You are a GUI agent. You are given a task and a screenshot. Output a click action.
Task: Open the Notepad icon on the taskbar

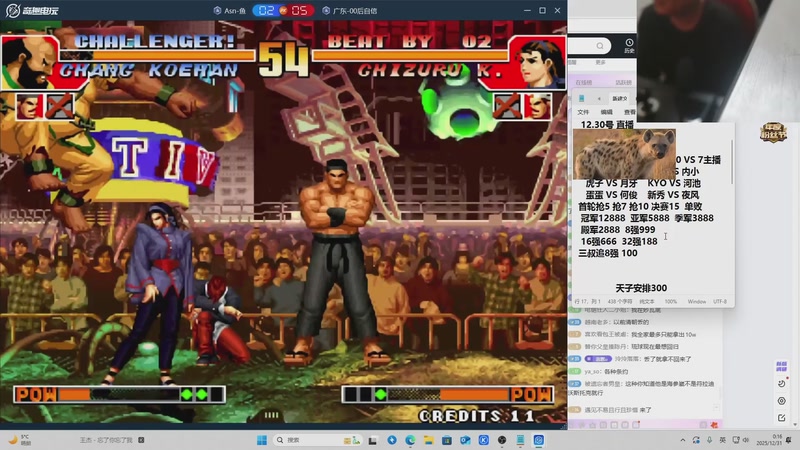(x=520, y=440)
